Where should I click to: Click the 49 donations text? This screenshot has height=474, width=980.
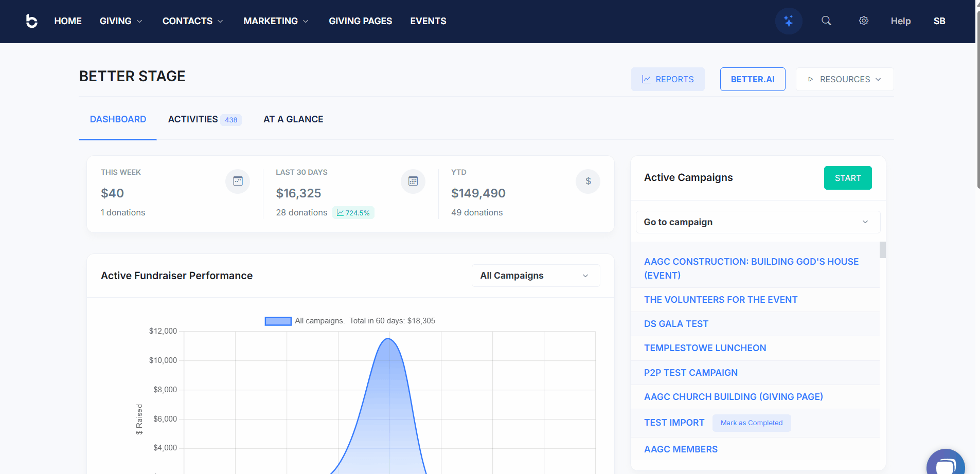point(477,213)
